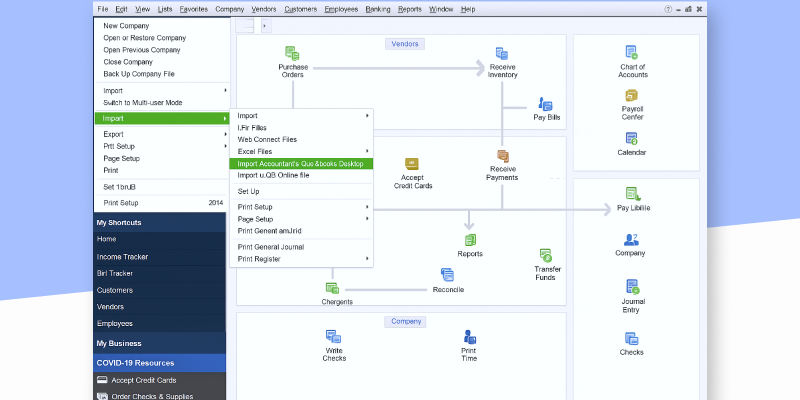
Task: Open the Purchase Orders icon
Action: (x=292, y=54)
